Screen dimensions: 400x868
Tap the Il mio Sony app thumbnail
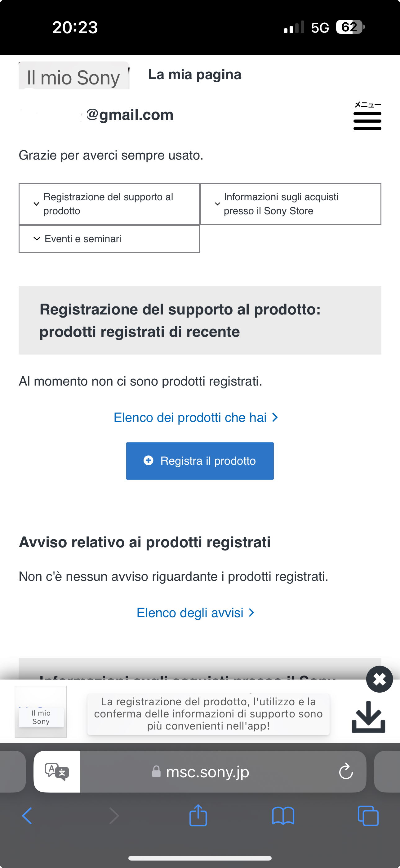[x=41, y=712]
